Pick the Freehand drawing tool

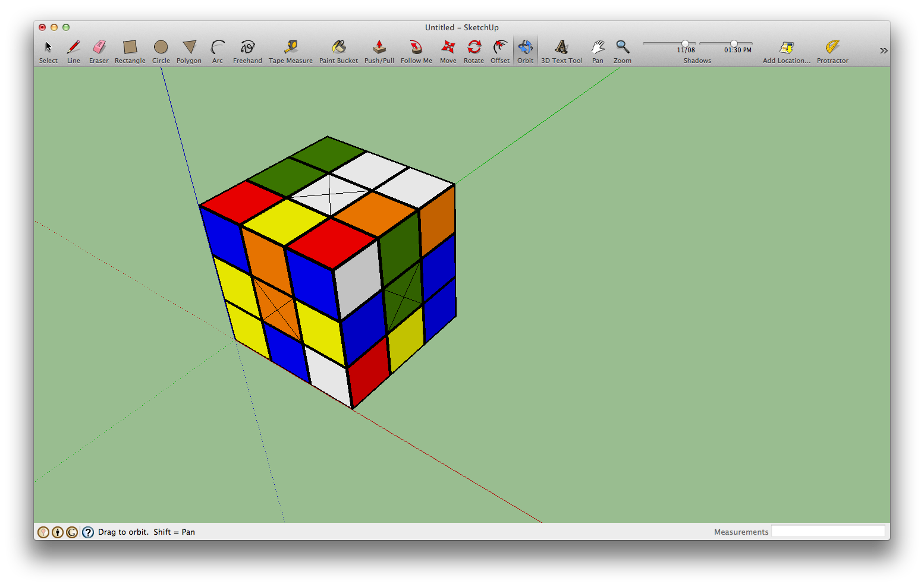(247, 51)
